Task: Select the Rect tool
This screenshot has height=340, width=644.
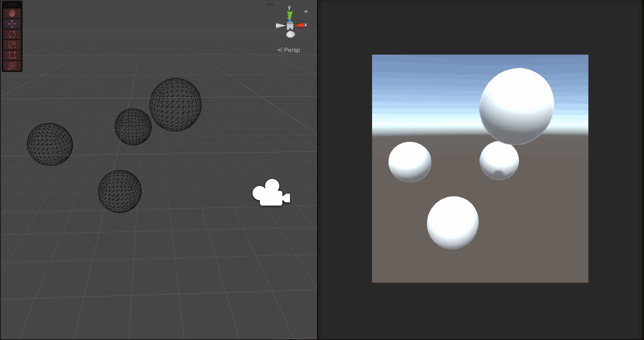Action: pyautogui.click(x=12, y=55)
